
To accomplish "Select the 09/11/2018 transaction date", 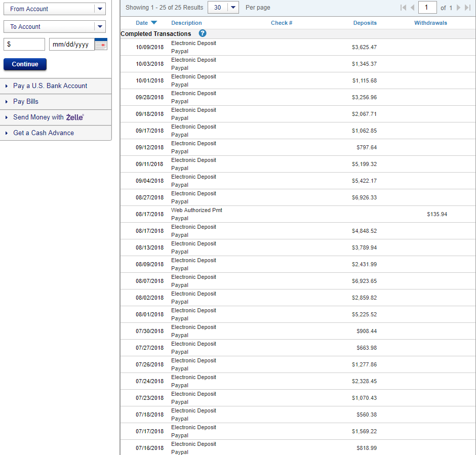I will pyautogui.click(x=150, y=164).
